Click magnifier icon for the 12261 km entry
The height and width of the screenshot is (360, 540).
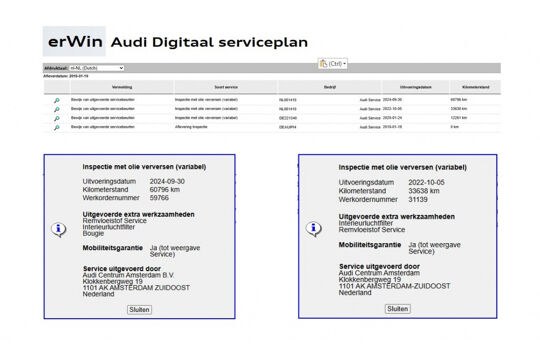coord(56,118)
